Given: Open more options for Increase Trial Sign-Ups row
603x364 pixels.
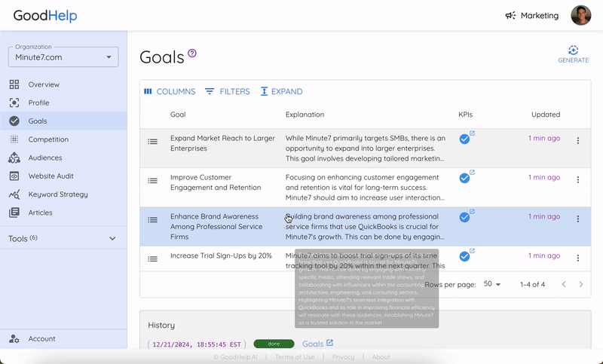Looking at the screenshot, I should pyautogui.click(x=577, y=258).
